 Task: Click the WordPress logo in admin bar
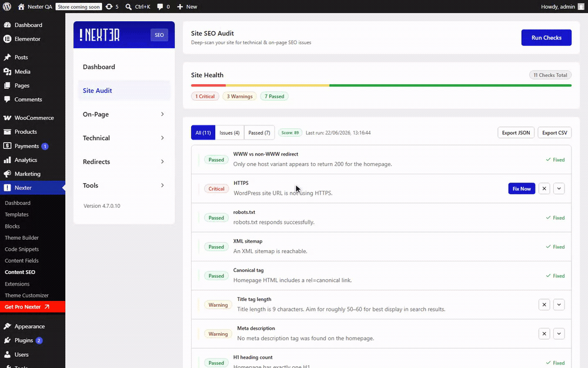tap(6, 6)
